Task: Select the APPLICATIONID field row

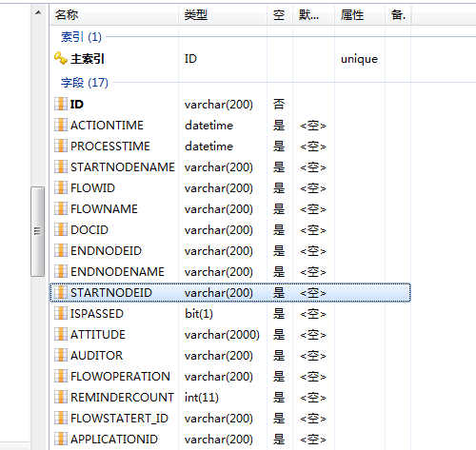Action: 230,439
